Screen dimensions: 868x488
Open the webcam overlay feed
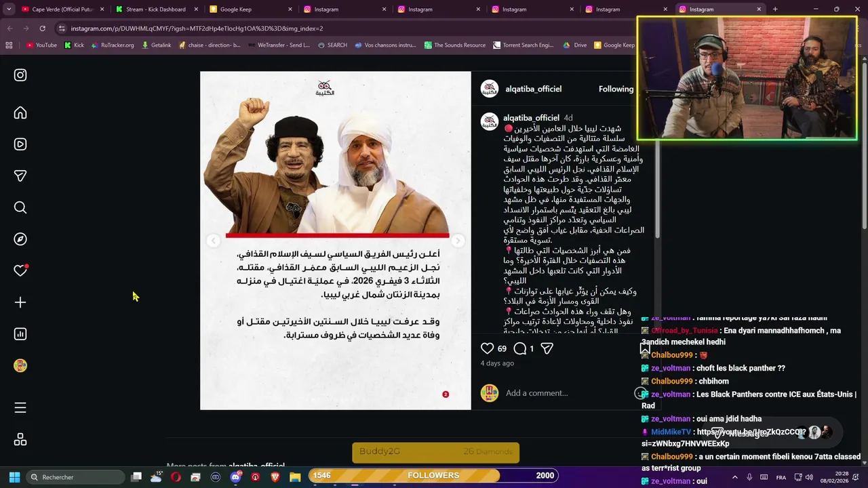click(x=747, y=78)
